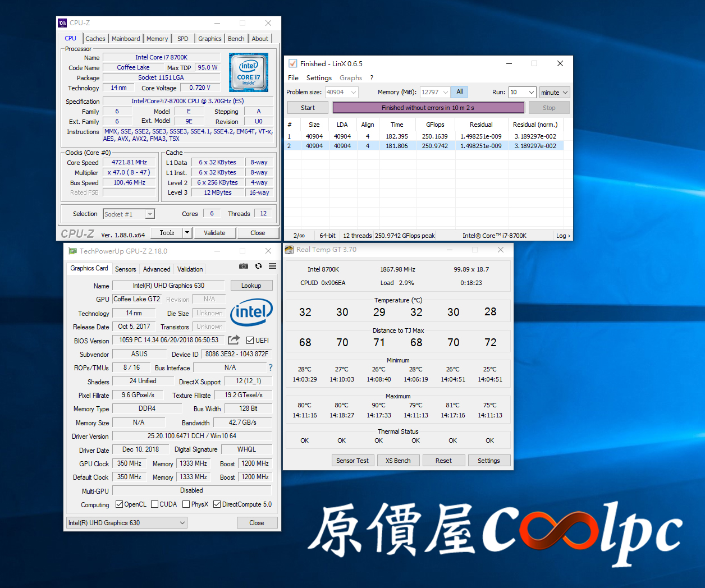Viewport: 705px width, 588px height.
Task: Toggle the PhysX checkbox
Action: (x=186, y=504)
